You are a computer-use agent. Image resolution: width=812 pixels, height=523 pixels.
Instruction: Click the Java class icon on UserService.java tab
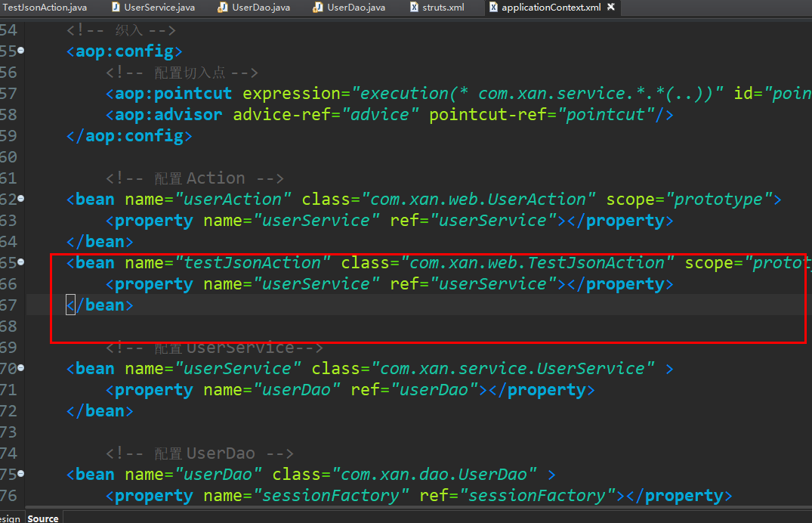coord(114,8)
